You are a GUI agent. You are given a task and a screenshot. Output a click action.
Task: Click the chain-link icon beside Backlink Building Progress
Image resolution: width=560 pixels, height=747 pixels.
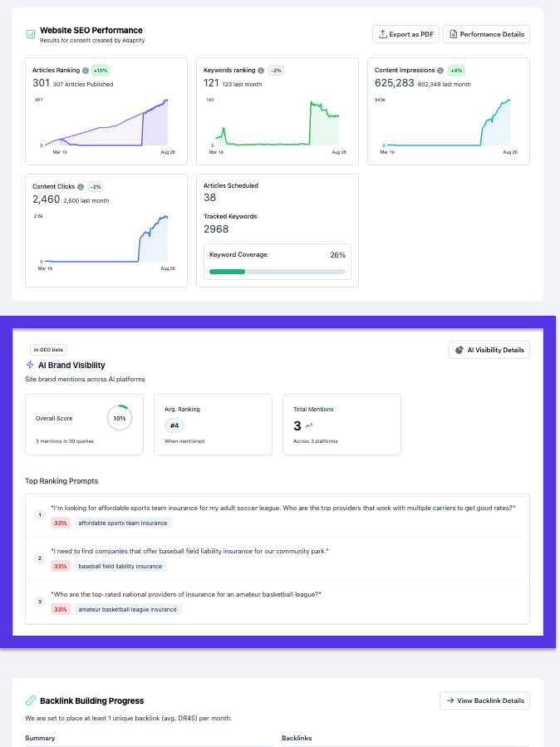pos(32,700)
